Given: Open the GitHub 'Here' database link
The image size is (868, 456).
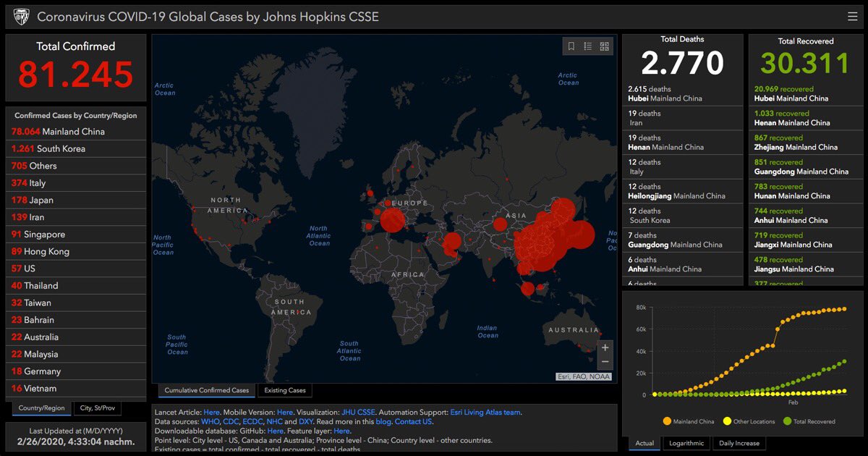Looking at the screenshot, I should click(275, 431).
